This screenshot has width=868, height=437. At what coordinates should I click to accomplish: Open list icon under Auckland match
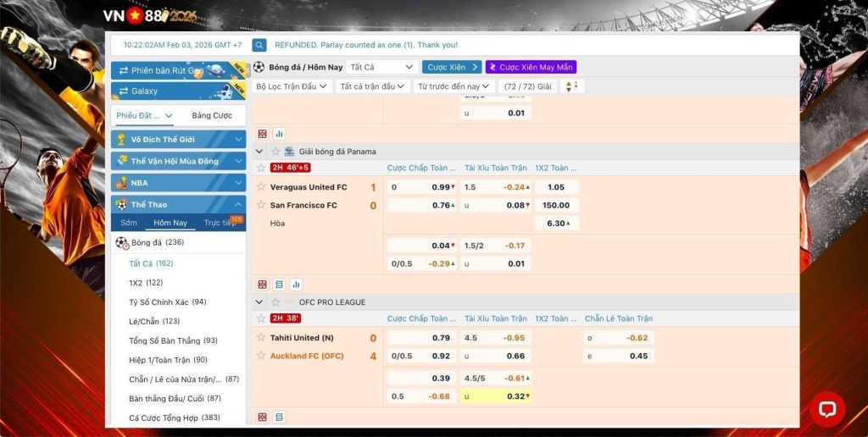pos(279,417)
